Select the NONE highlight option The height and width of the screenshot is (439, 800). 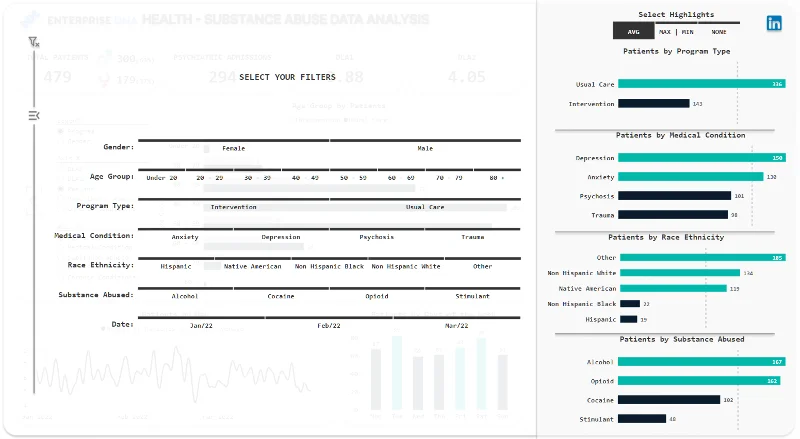(718, 32)
